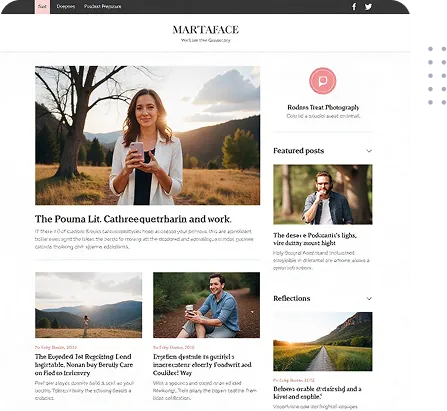447x411 pixels.
Task: Open the Facebook icon in top bar
Action: 354,7
